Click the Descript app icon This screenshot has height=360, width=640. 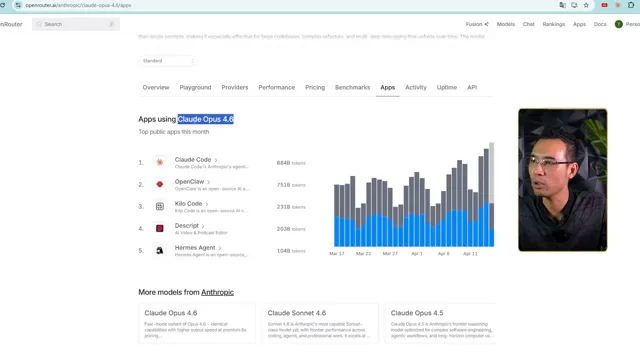[x=160, y=229]
